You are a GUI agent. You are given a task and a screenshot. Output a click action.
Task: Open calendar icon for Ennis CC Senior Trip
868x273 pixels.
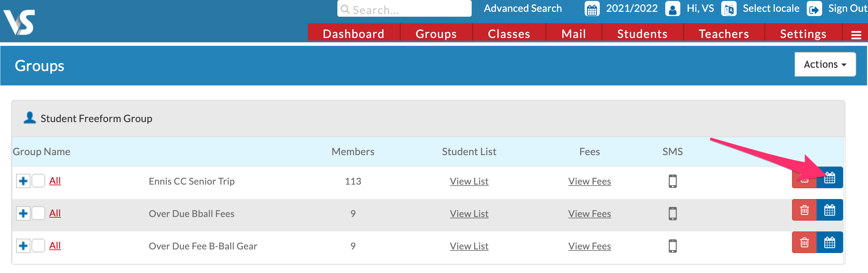coord(830,178)
